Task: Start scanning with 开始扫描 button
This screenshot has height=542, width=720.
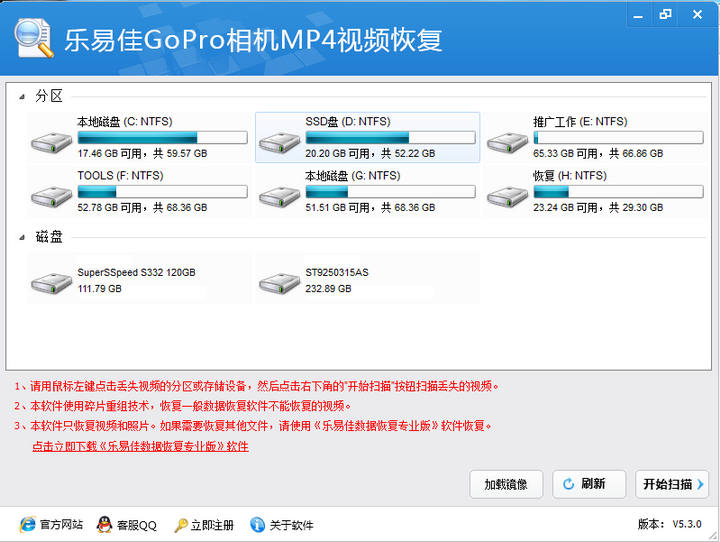Action: click(x=672, y=484)
